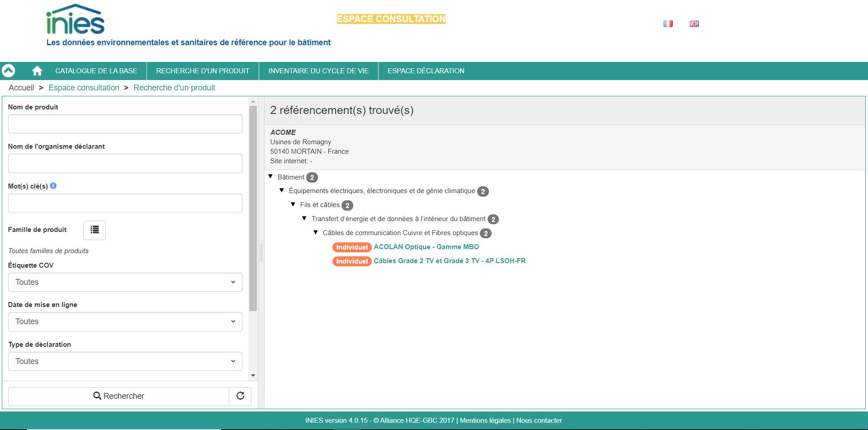Open the CATALOGUE DE LA BASE menu
This screenshot has width=868, height=430.
pyautogui.click(x=96, y=71)
